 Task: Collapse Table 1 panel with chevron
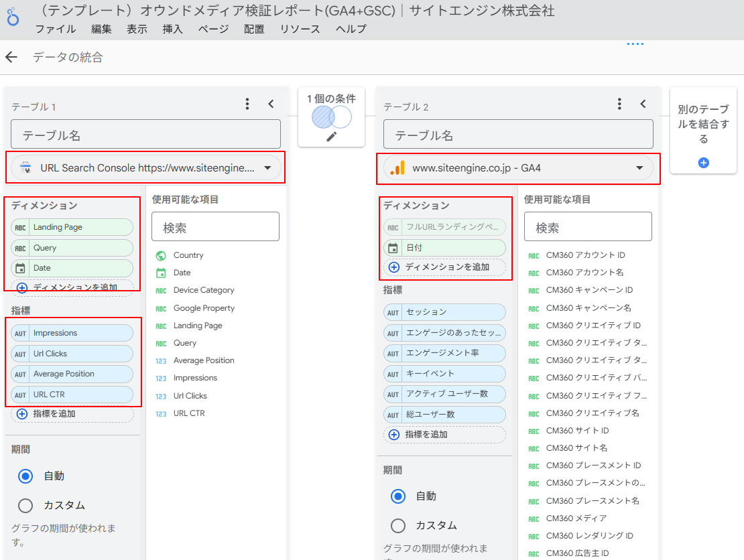pyautogui.click(x=271, y=104)
